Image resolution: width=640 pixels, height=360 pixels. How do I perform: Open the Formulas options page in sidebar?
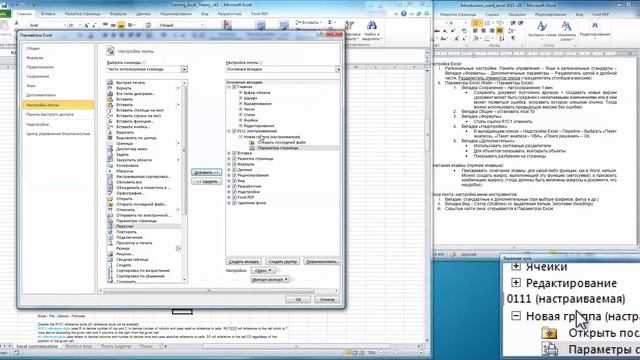click(x=35, y=58)
